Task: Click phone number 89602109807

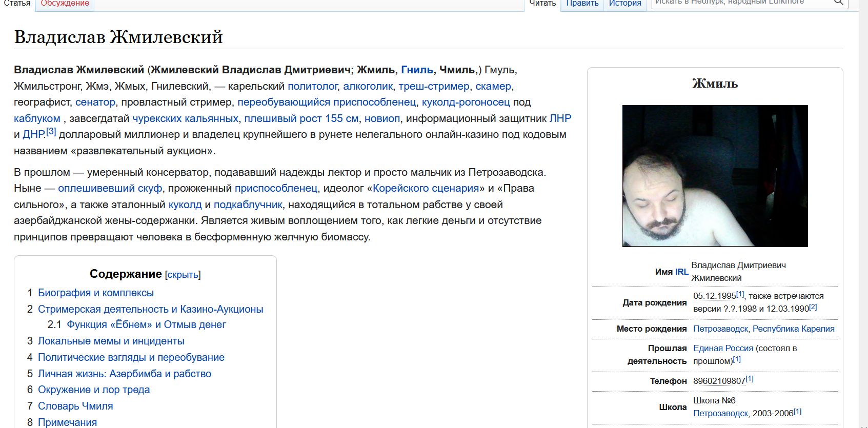Action: point(719,381)
